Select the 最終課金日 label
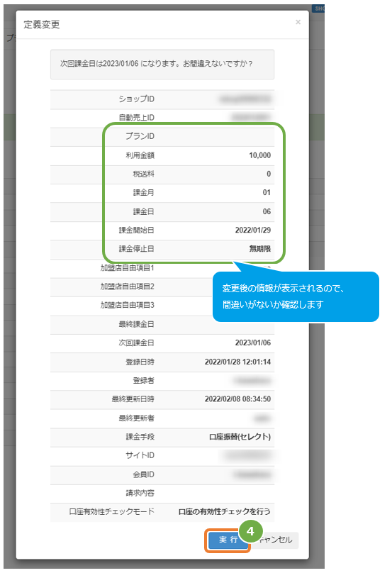 tap(136, 324)
